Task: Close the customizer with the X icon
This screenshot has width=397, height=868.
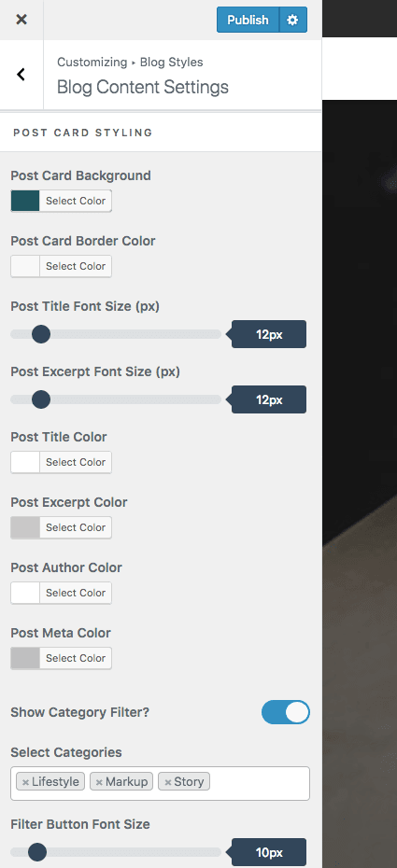Action: click(21, 20)
